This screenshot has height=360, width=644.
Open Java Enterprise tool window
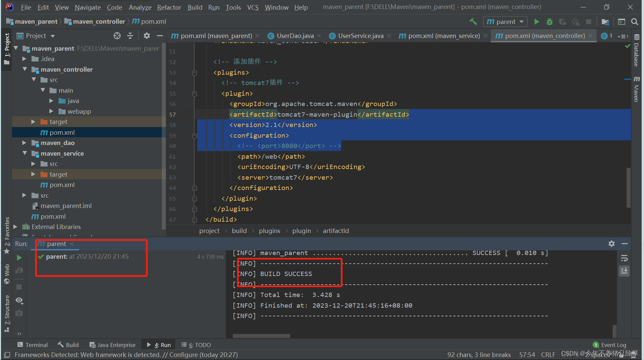coord(113,345)
